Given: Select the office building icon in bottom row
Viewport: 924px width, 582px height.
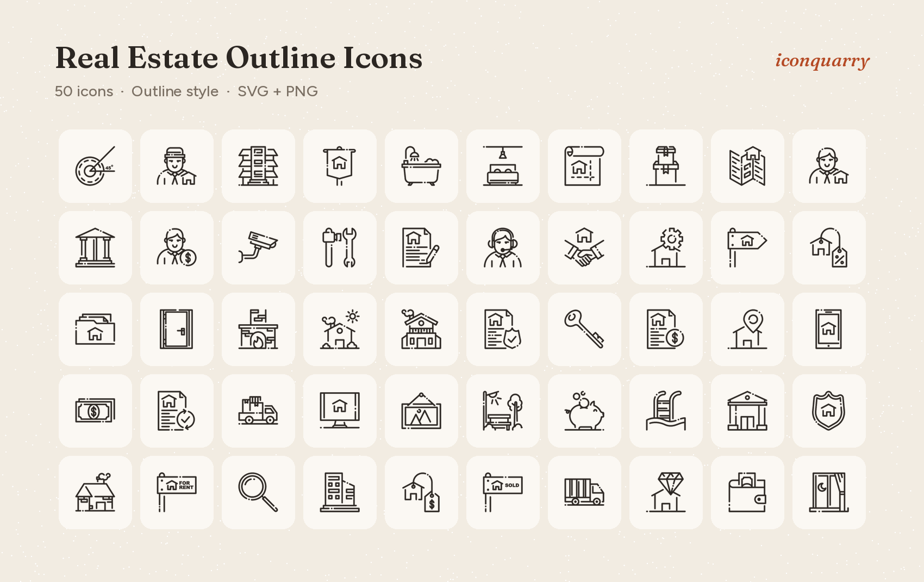Looking at the screenshot, I should click(340, 492).
